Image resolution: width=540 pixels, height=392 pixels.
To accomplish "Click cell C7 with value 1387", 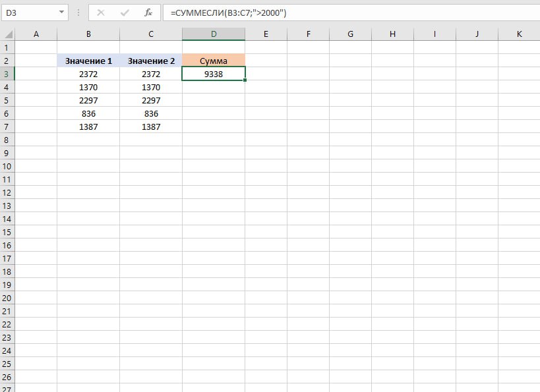I will (151, 126).
